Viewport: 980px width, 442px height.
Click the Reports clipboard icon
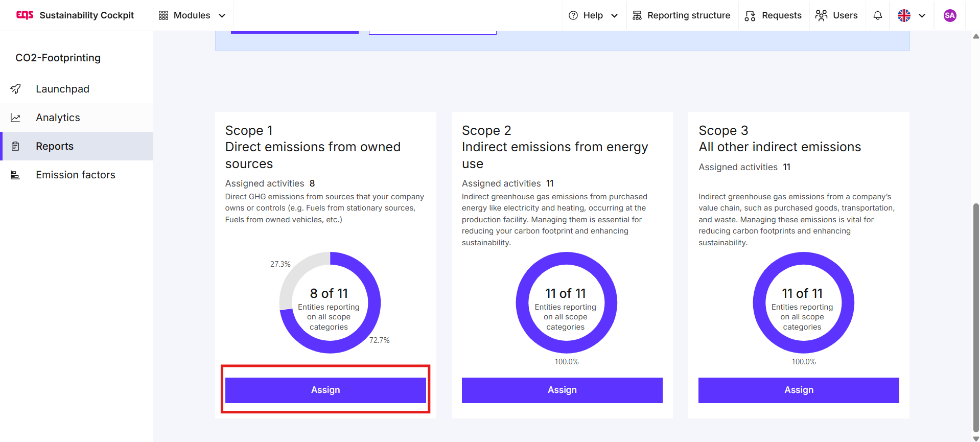pyautogui.click(x=16, y=147)
